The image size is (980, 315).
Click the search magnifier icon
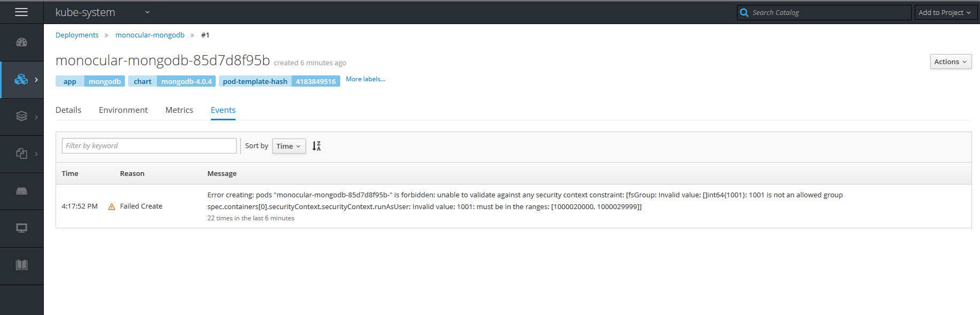point(744,12)
